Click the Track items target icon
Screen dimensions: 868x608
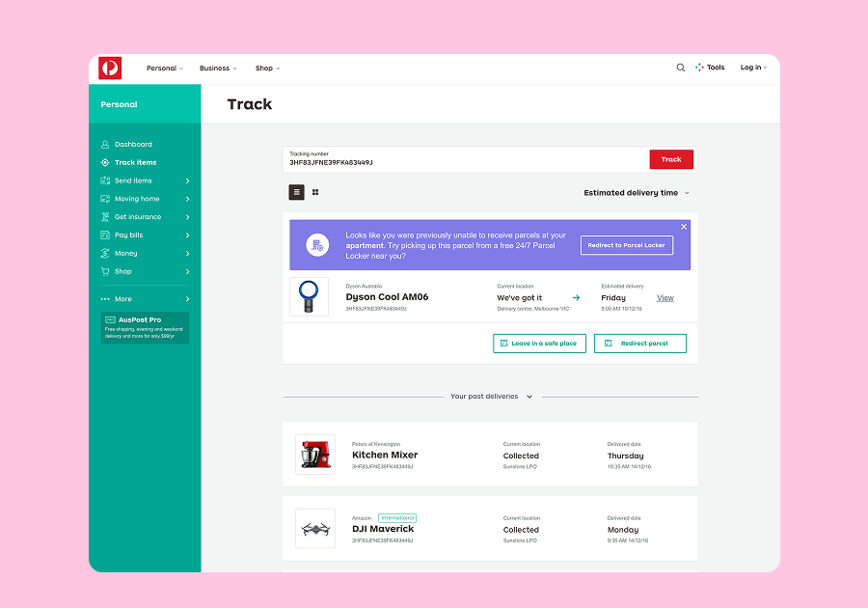tap(104, 162)
